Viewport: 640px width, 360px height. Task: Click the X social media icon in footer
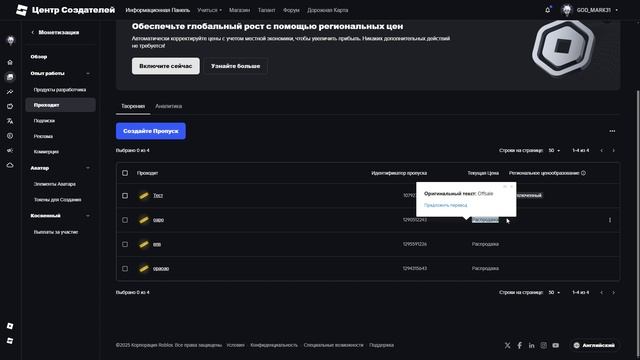pos(507,345)
